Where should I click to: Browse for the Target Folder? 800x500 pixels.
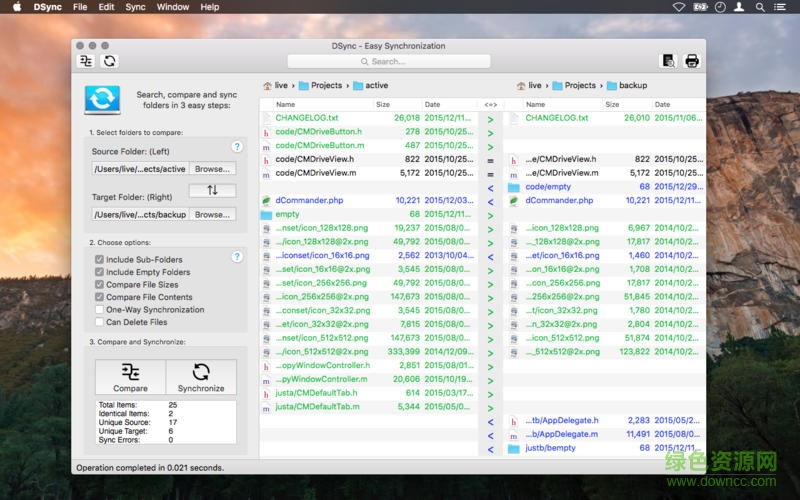pos(212,214)
